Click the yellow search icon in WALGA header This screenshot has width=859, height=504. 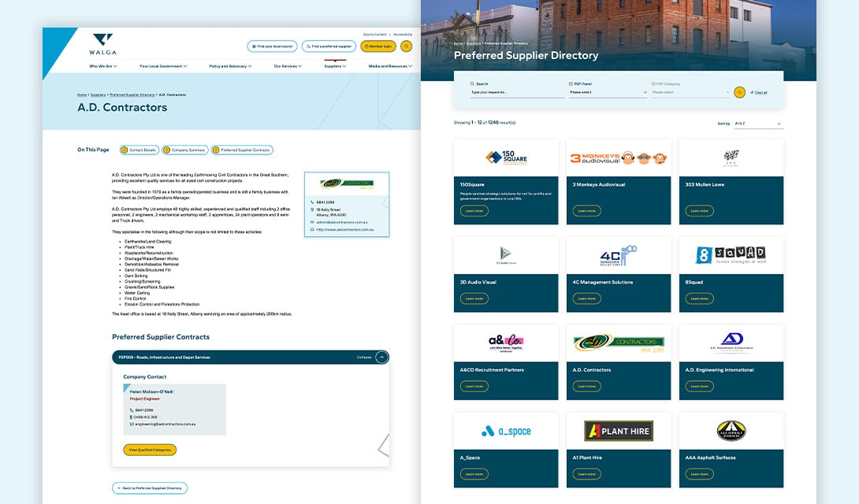(406, 46)
